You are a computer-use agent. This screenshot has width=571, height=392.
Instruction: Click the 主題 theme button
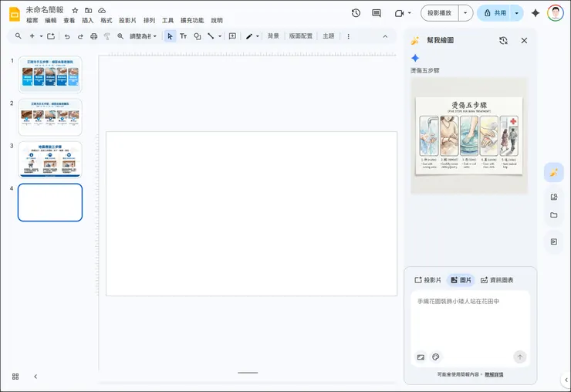[x=329, y=36]
